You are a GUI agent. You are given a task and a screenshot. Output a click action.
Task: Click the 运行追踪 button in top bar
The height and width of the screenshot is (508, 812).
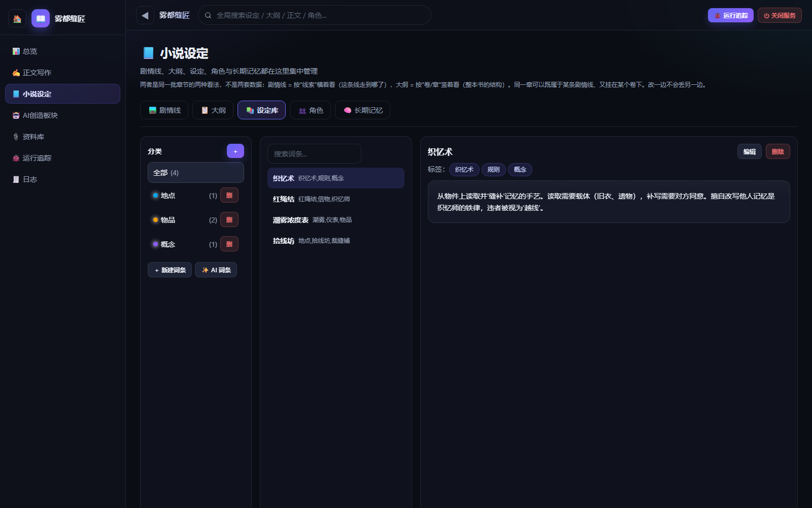[x=731, y=15]
